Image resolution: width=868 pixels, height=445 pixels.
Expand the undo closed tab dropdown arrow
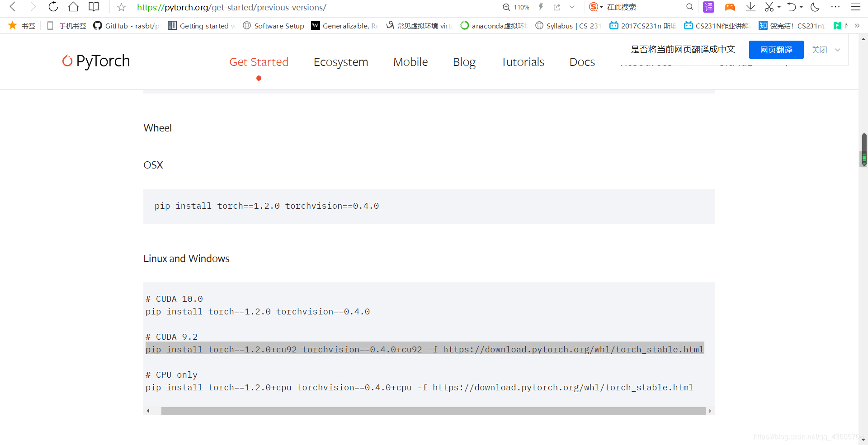pyautogui.click(x=801, y=7)
